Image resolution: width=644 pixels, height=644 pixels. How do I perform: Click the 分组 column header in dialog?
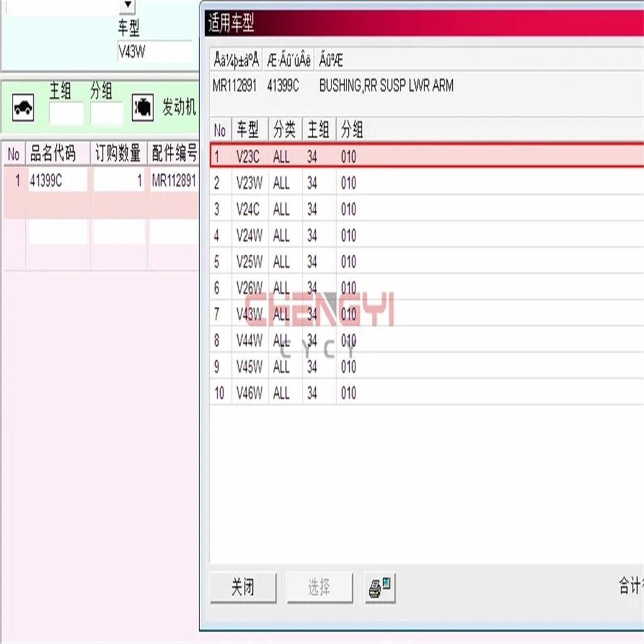coord(352,130)
